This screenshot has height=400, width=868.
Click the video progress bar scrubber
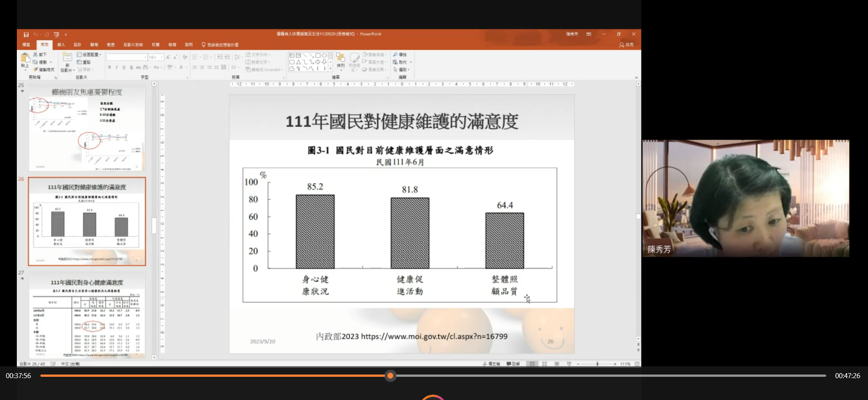point(390,375)
